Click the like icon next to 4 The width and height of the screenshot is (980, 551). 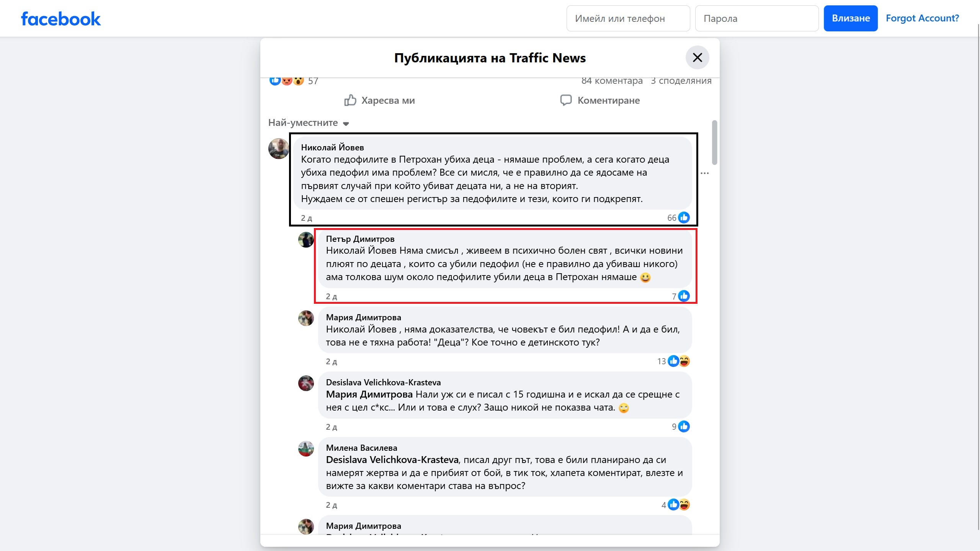click(673, 505)
